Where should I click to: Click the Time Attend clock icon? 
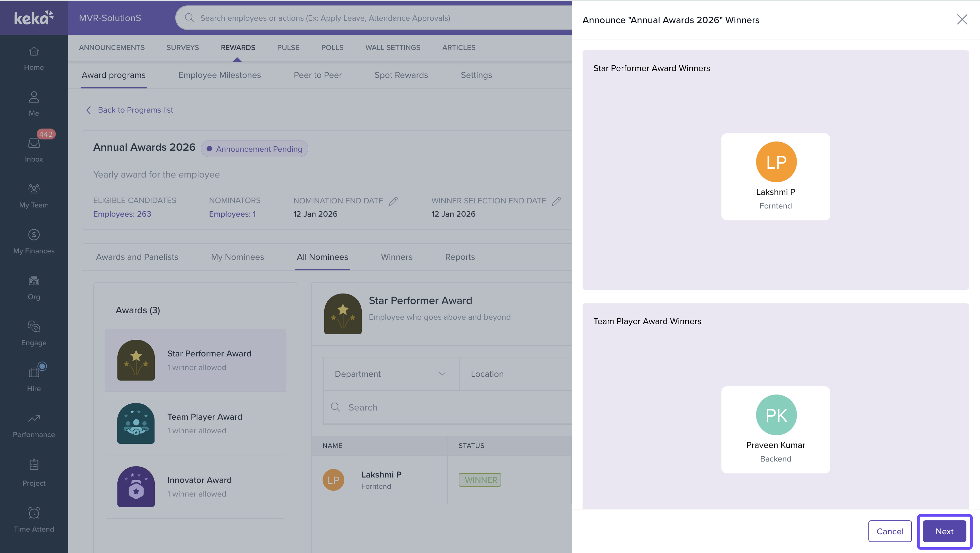click(34, 513)
